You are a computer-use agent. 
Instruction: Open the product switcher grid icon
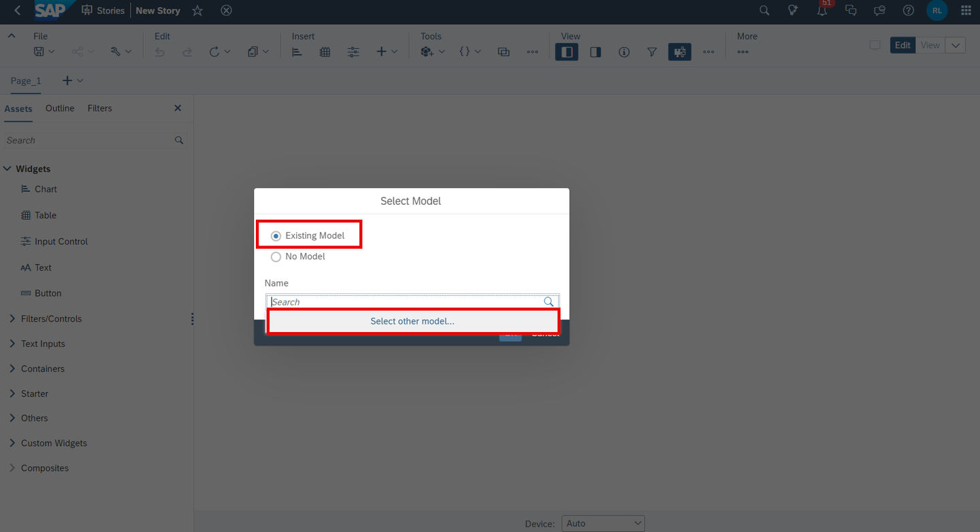(966, 10)
